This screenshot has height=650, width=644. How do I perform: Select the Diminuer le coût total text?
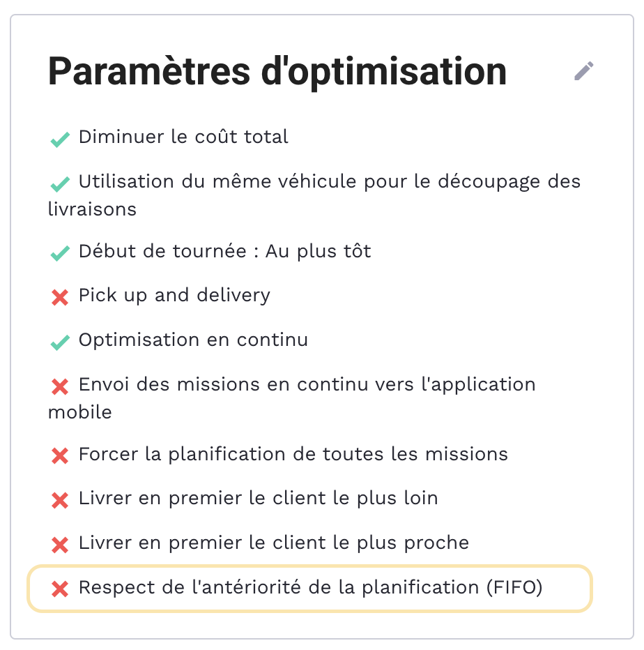[183, 137]
